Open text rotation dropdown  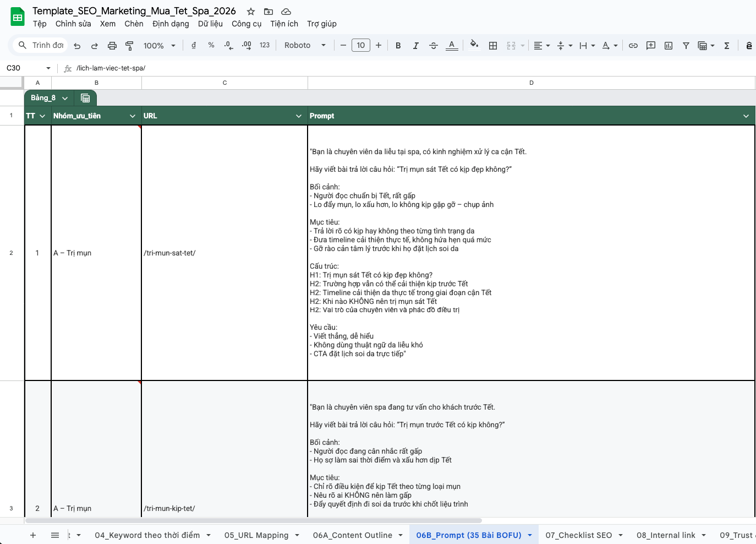(x=610, y=46)
